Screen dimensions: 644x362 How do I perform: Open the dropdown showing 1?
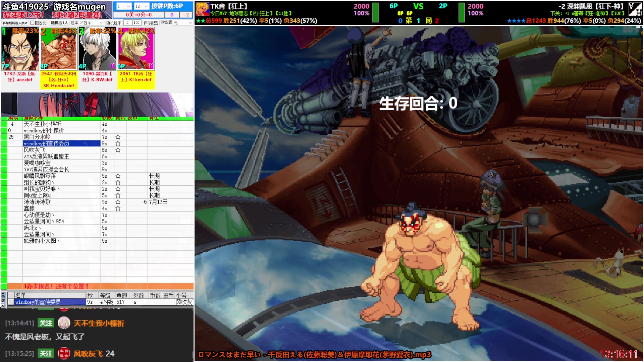click(x=124, y=6)
